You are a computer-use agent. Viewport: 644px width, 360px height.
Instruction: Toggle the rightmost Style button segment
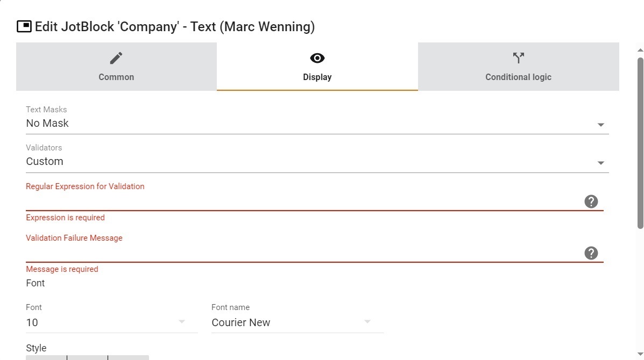(x=128, y=357)
